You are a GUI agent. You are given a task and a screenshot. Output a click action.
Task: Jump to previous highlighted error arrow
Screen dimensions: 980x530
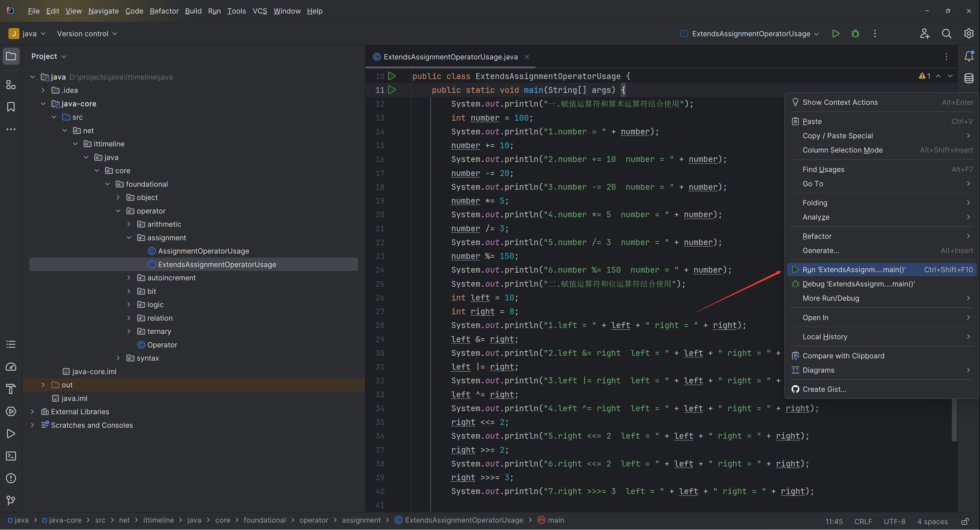pyautogui.click(x=938, y=76)
